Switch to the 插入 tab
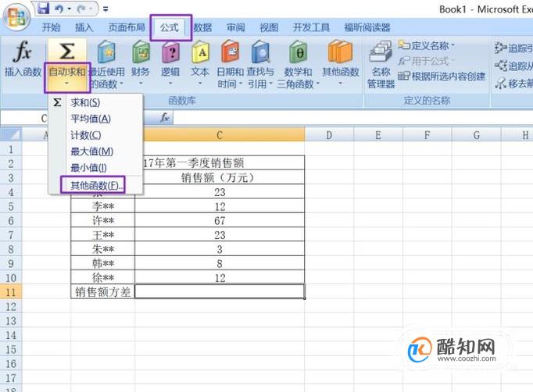Image resolution: width=533 pixels, height=392 pixels. click(x=84, y=27)
